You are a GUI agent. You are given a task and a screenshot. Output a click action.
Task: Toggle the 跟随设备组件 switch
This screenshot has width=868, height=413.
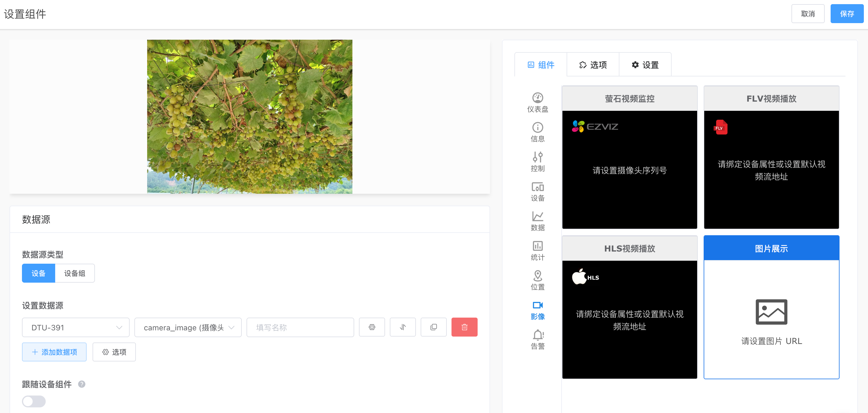tap(33, 401)
